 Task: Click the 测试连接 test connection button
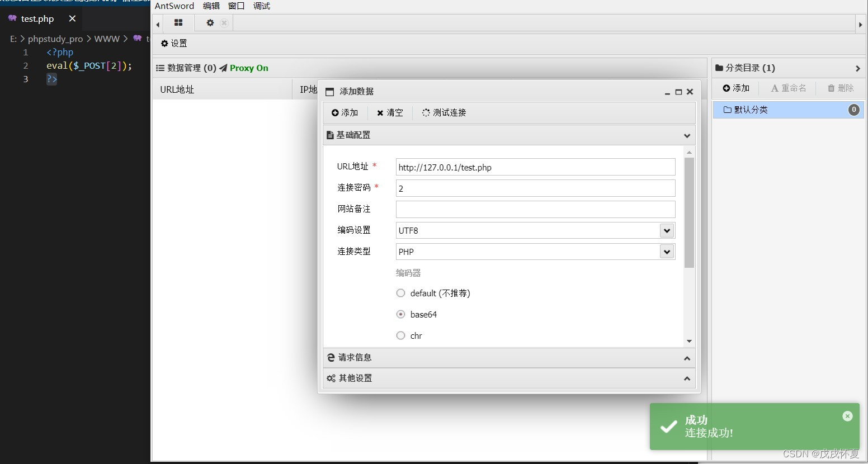(x=444, y=113)
